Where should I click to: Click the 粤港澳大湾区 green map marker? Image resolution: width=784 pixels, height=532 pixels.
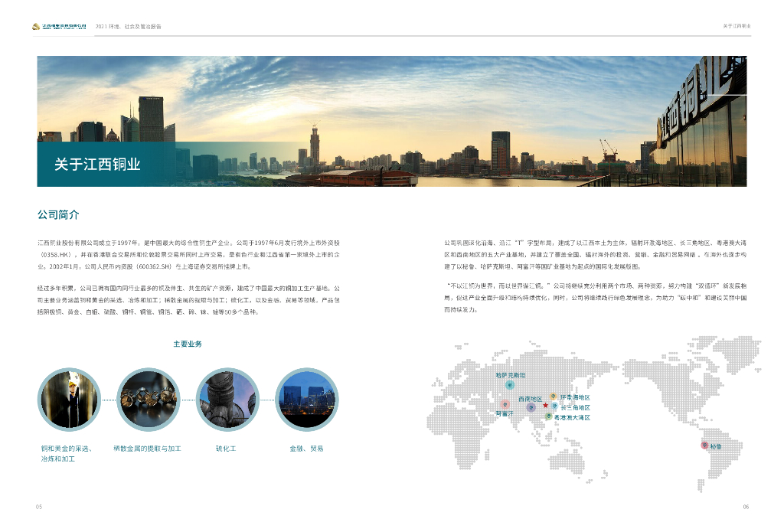(548, 416)
